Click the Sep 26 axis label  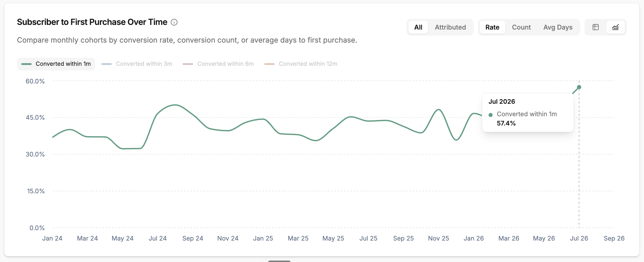point(614,238)
